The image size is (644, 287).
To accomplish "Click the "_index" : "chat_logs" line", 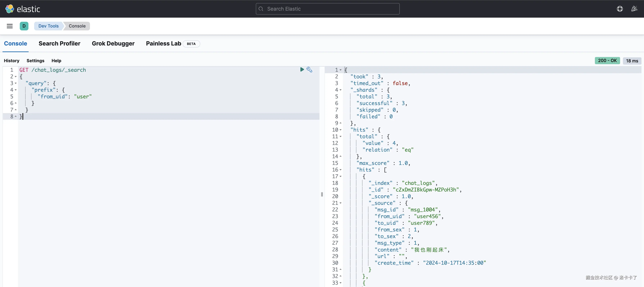I will 403,183.
